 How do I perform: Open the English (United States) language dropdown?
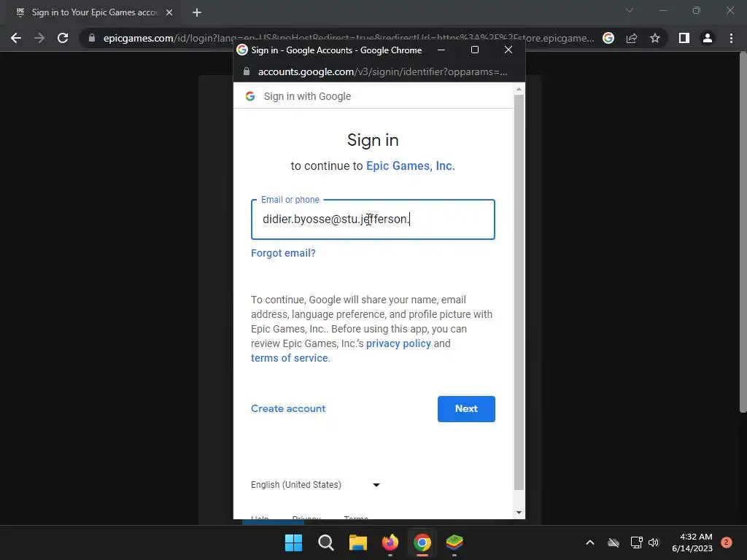coord(315,485)
